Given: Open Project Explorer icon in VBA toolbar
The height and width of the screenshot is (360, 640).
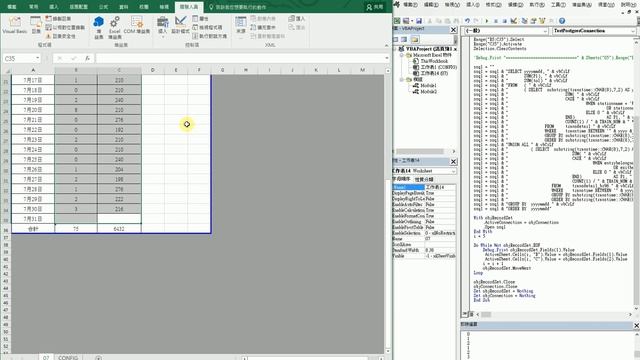Looking at the screenshot, I should click(x=524, y=20).
